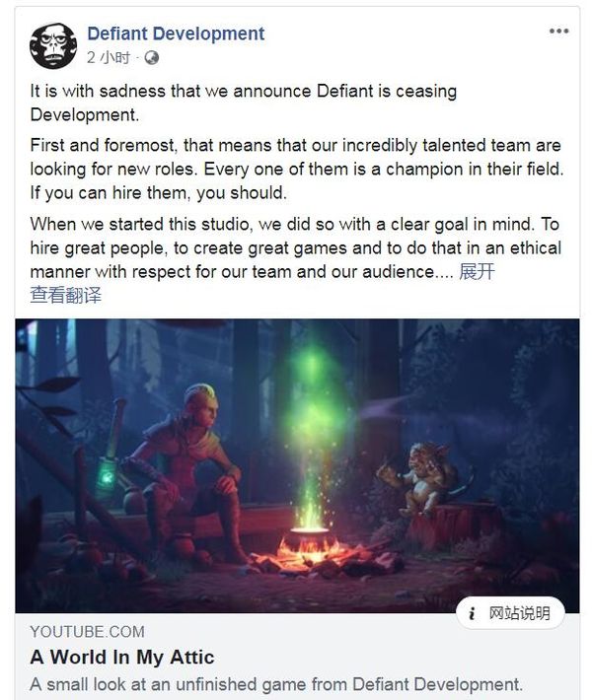Click the YOUTUBE.COM source label
592x700 pixels.
[x=87, y=632]
